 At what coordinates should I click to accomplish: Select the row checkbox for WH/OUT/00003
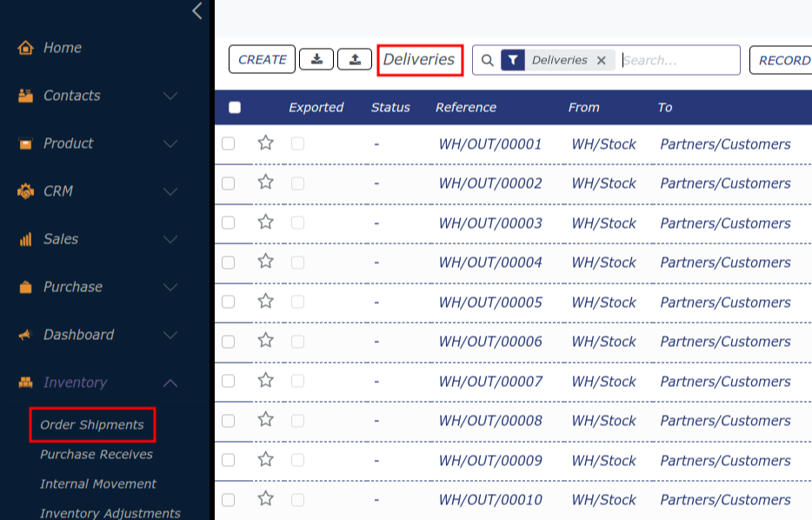(x=229, y=223)
